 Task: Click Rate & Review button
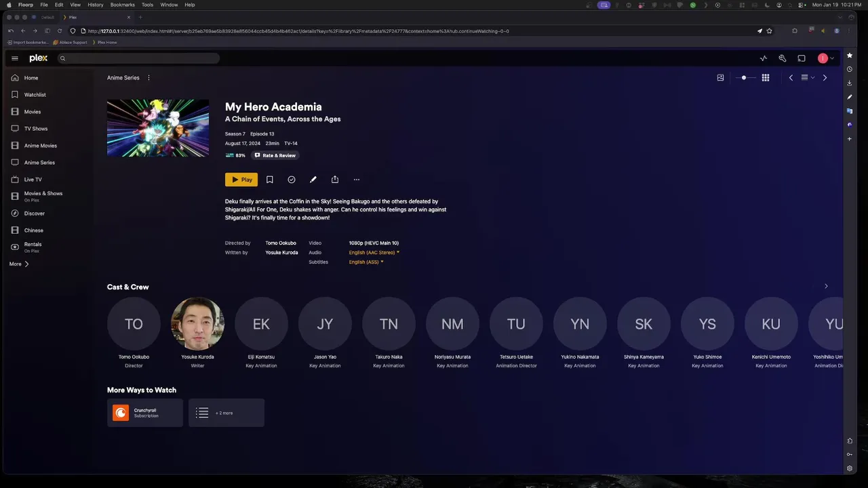tap(275, 155)
